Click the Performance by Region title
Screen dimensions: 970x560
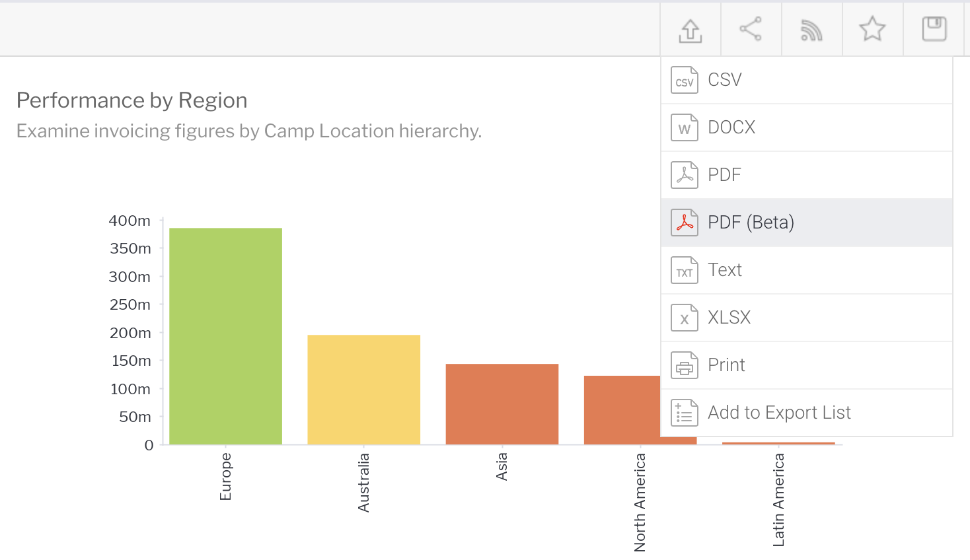coord(132,100)
